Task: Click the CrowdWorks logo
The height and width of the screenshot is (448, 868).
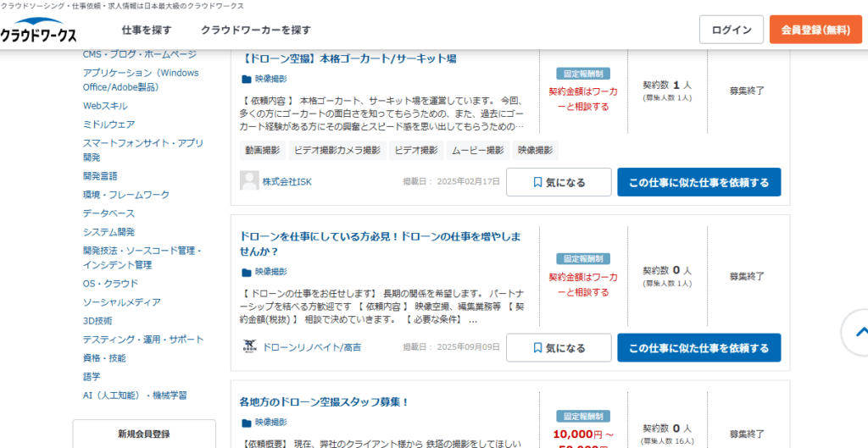Action: pos(39,30)
